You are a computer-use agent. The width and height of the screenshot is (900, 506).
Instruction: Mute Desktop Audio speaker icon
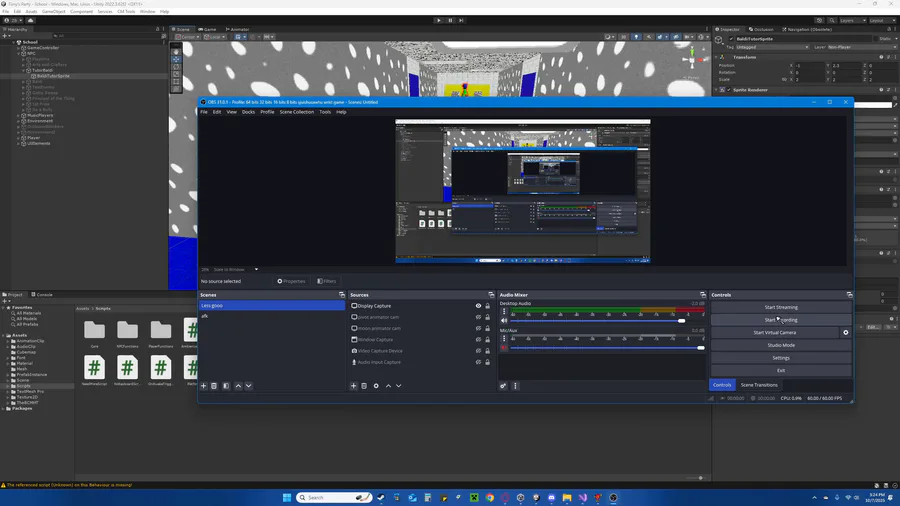pos(504,321)
